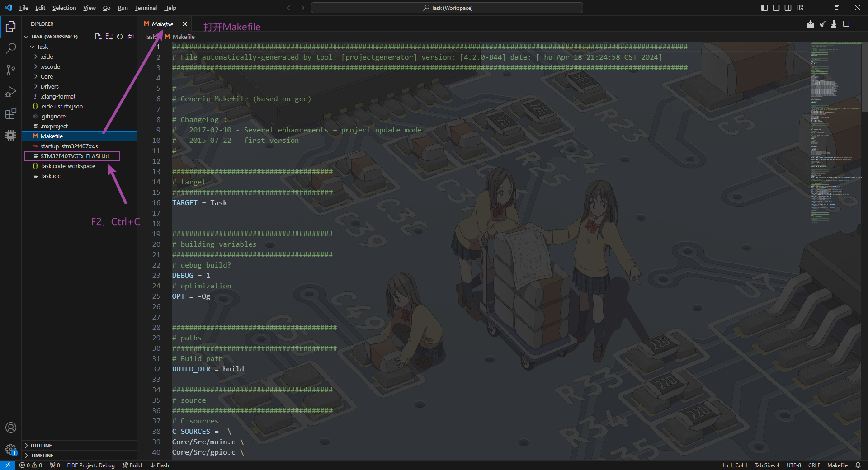Click EIDE Project: Debug in status bar
The width and height of the screenshot is (868, 470).
pyautogui.click(x=90, y=465)
